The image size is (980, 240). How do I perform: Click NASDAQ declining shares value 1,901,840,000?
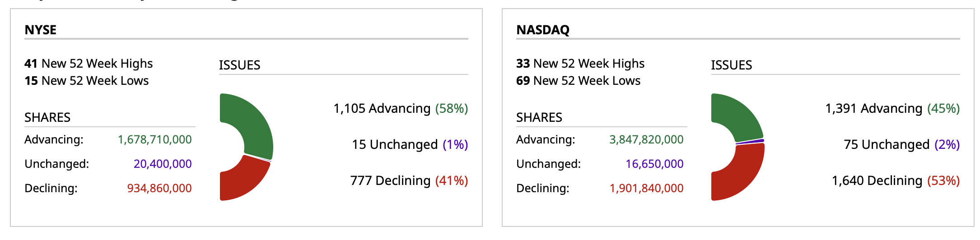[x=646, y=189]
